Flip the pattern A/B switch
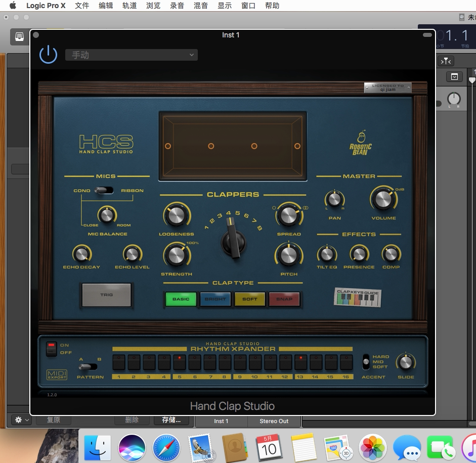This screenshot has height=463, width=476. [x=88, y=367]
